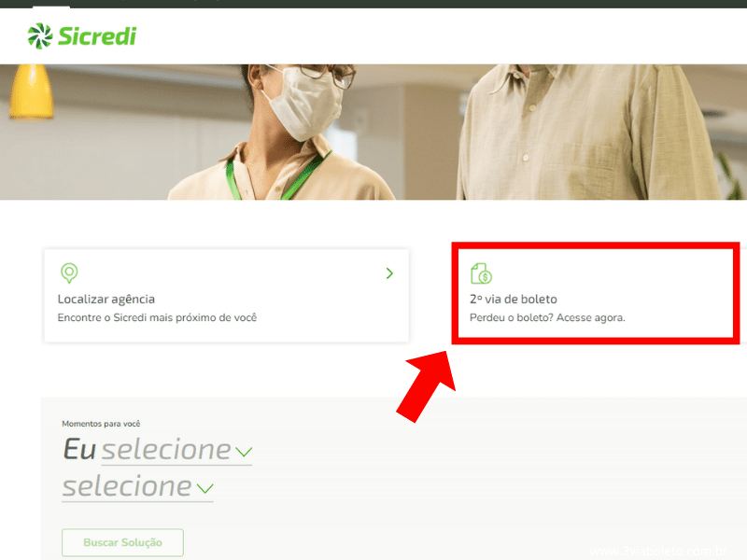
Task: Click the Buscar Solução button
Action: (x=122, y=542)
